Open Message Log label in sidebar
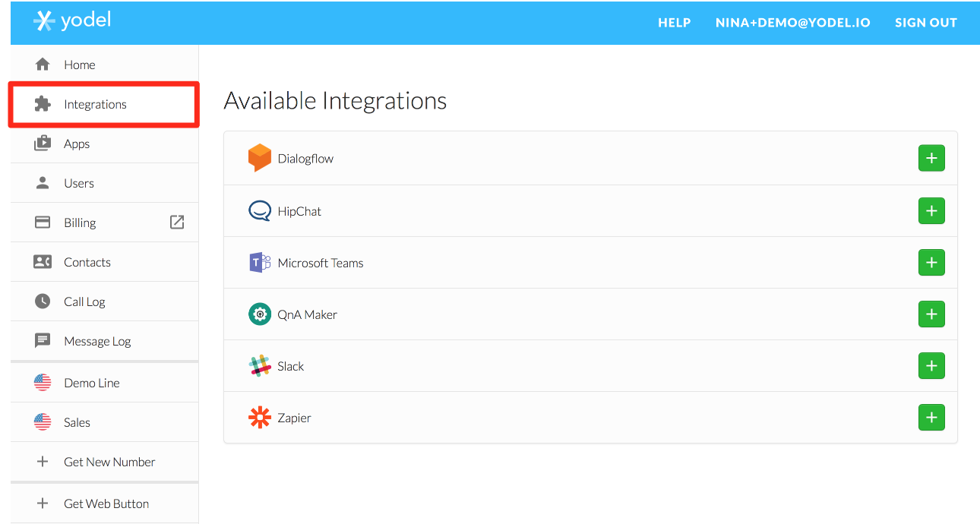 (x=97, y=342)
